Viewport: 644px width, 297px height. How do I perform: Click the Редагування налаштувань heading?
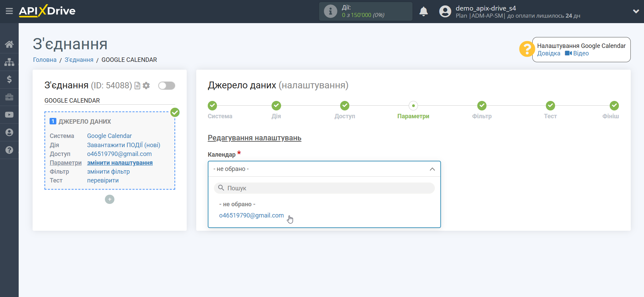255,138
